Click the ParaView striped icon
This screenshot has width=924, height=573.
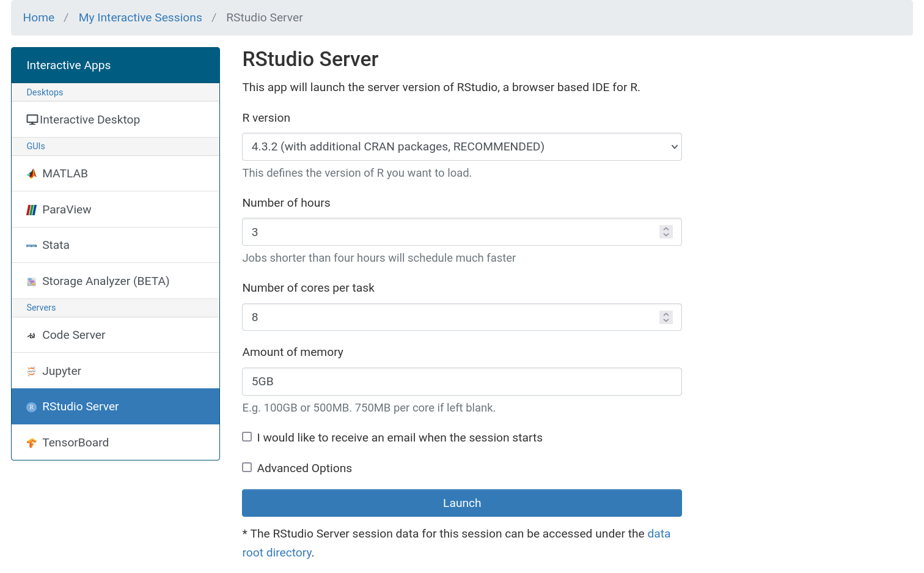tap(32, 210)
